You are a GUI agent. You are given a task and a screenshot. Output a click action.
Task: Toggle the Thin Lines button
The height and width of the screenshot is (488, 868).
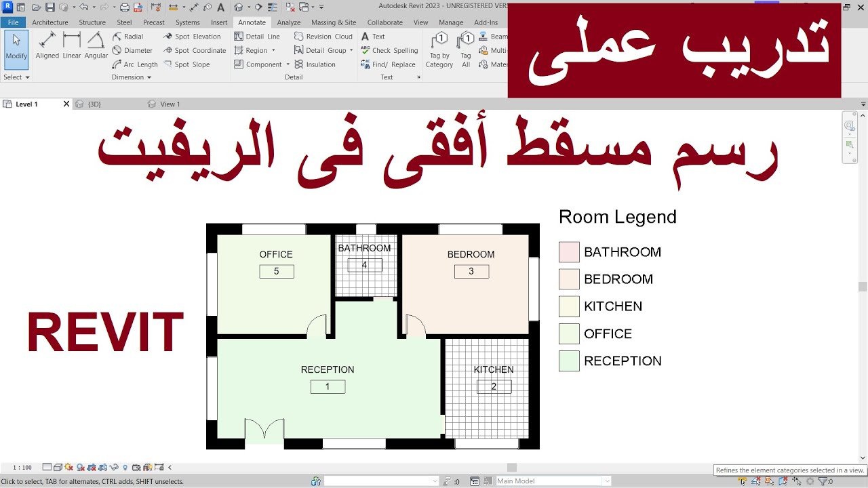(x=273, y=7)
